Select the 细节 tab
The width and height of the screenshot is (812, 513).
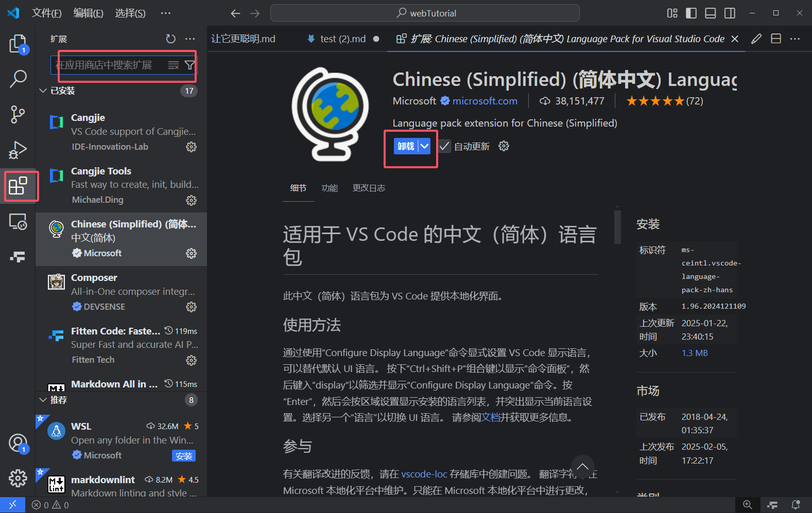click(x=298, y=188)
